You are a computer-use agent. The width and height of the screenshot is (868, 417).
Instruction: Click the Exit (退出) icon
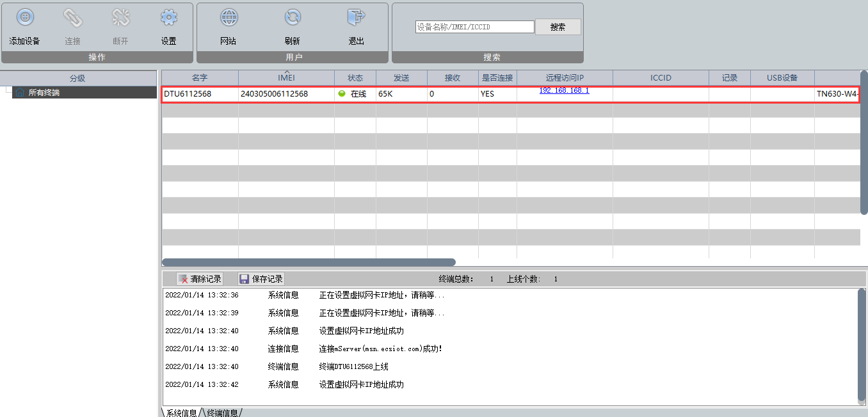click(x=356, y=18)
